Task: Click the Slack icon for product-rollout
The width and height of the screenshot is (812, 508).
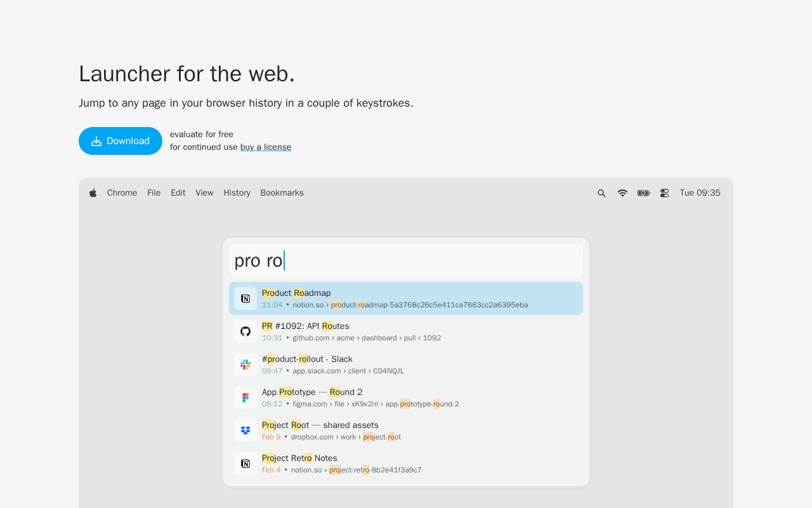Action: click(x=246, y=364)
